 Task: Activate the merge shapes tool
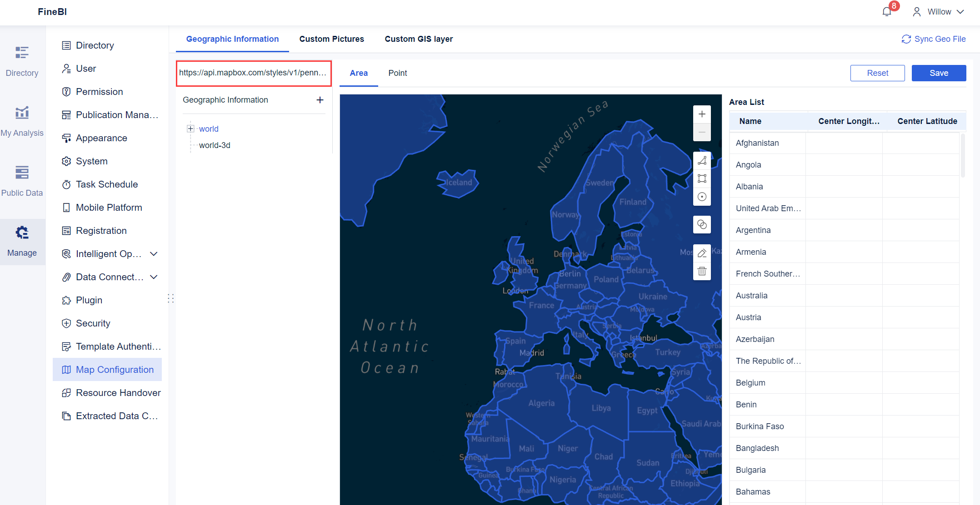pyautogui.click(x=702, y=224)
